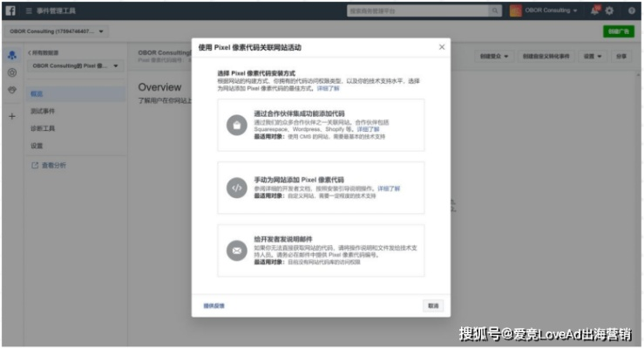
Task: Click the Facebook logo icon
Action: pyautogui.click(x=10, y=10)
